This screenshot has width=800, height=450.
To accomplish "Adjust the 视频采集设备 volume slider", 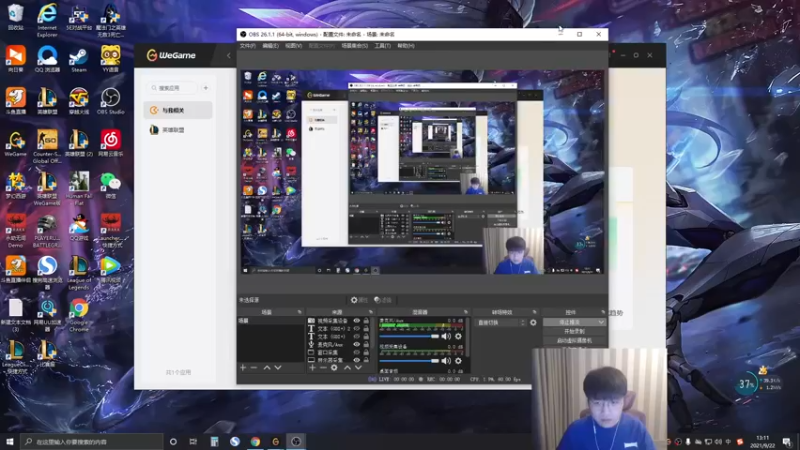I will (x=409, y=361).
